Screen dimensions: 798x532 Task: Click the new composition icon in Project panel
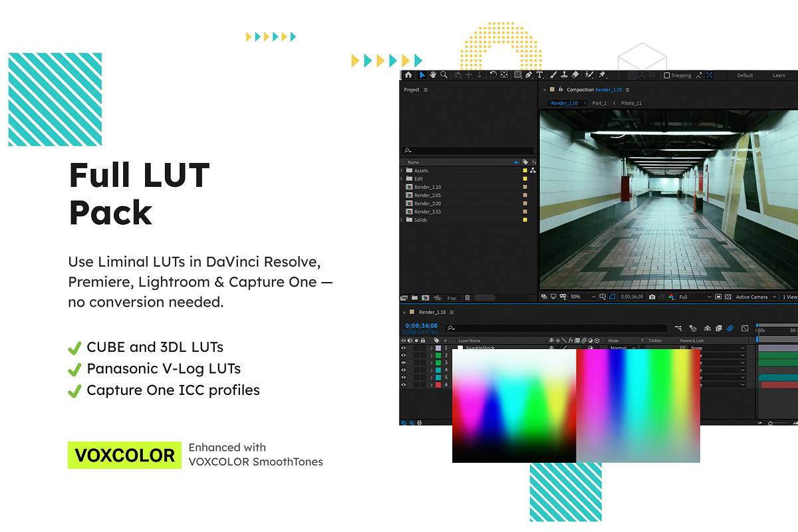coord(426,298)
